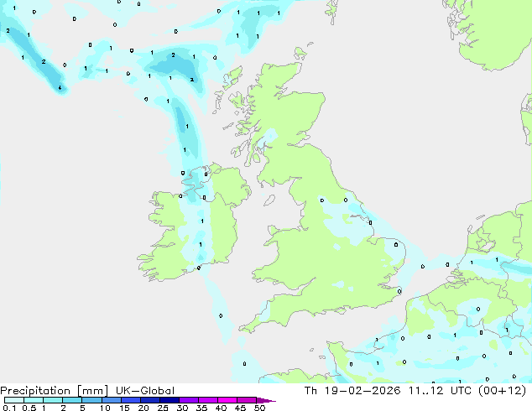532x411 pixels.
Task: Click the 'Precipitation [mm]' title text
Action: click(55, 391)
